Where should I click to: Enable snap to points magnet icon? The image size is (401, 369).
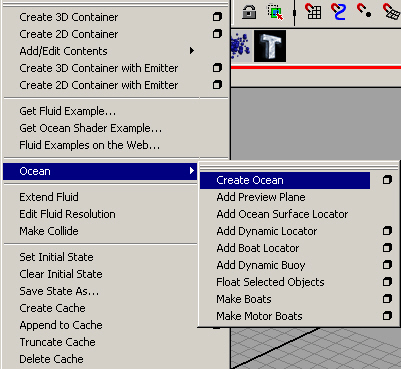click(364, 10)
